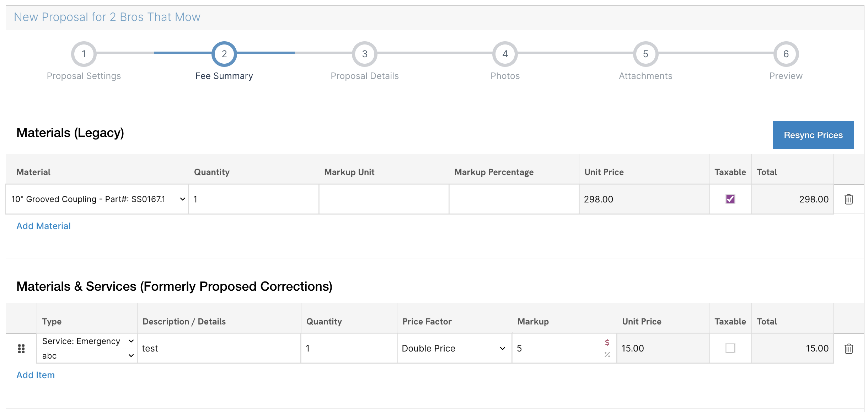Click the Add Item link

(x=36, y=375)
